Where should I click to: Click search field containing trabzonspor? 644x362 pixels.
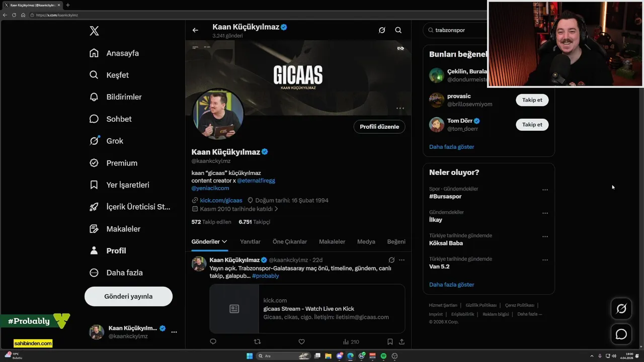pyautogui.click(x=455, y=30)
